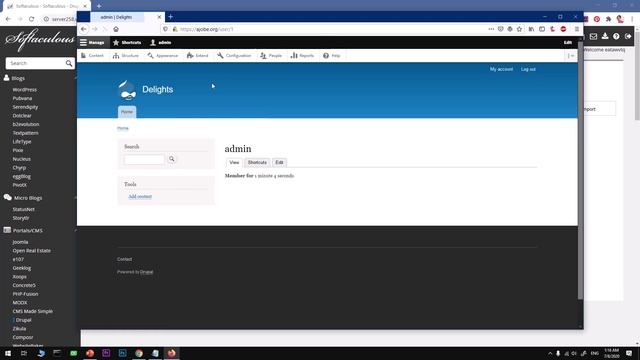Select the View tab on admin profile
Image resolution: width=640 pixels, height=360 pixels.
(x=234, y=162)
